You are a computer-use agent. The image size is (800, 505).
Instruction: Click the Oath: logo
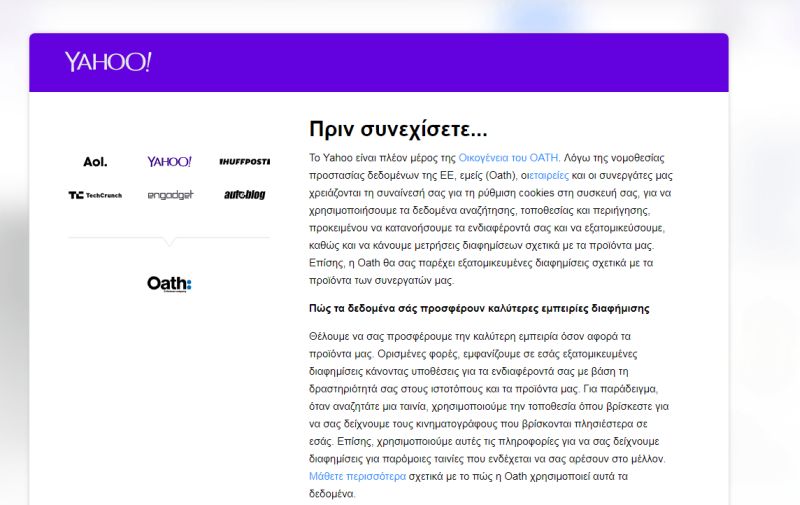pos(169,284)
